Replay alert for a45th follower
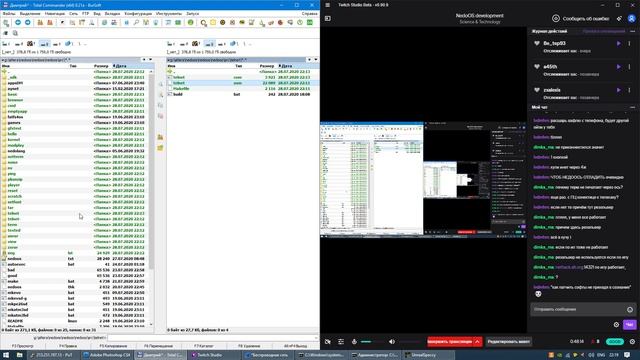640x360 pixels. point(619,67)
